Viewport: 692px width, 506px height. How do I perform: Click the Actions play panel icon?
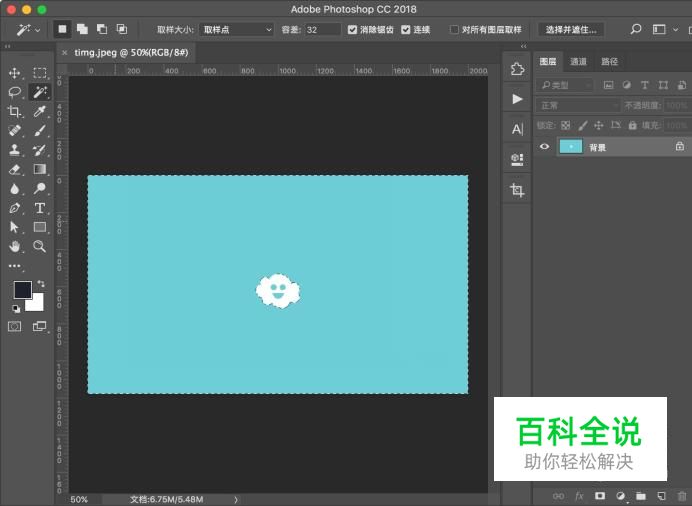coord(517,99)
